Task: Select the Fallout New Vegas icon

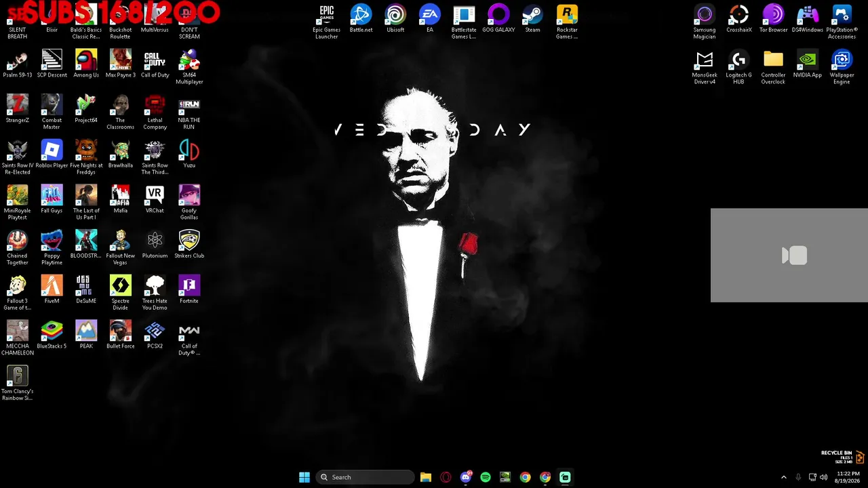Action: (121, 247)
